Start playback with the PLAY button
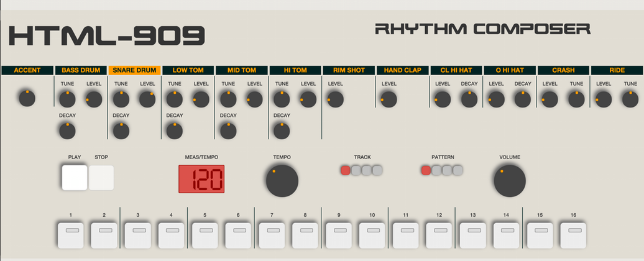The width and height of the screenshot is (644, 261). click(75, 178)
